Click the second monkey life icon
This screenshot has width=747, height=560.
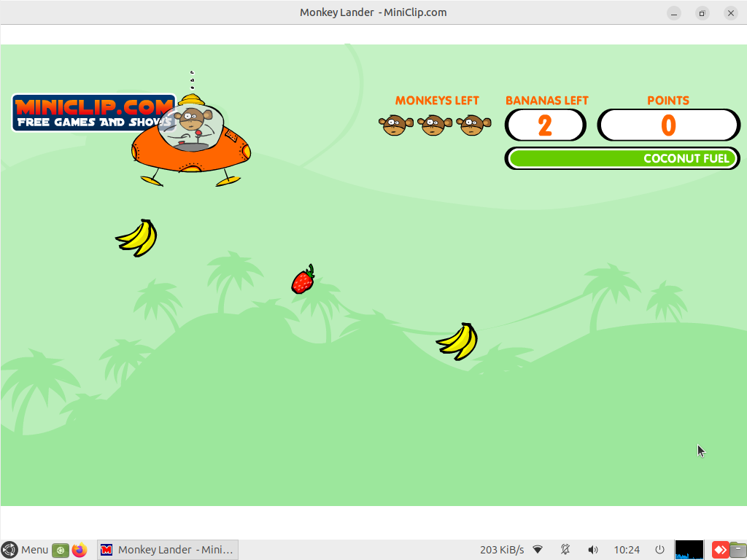[434, 125]
